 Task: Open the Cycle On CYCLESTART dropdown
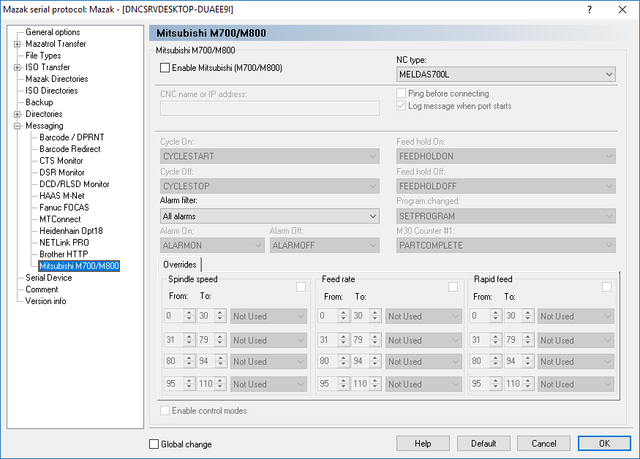coord(270,156)
